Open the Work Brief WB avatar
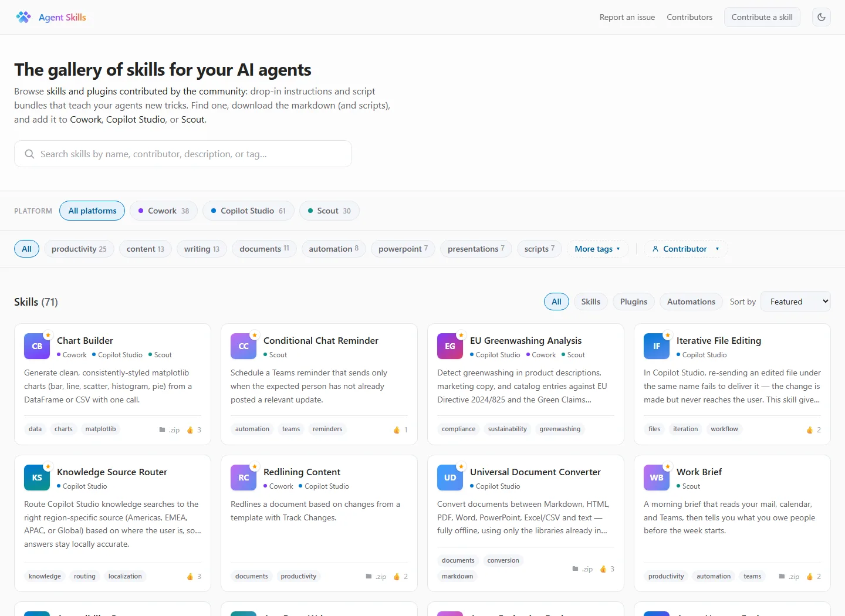 pyautogui.click(x=657, y=478)
